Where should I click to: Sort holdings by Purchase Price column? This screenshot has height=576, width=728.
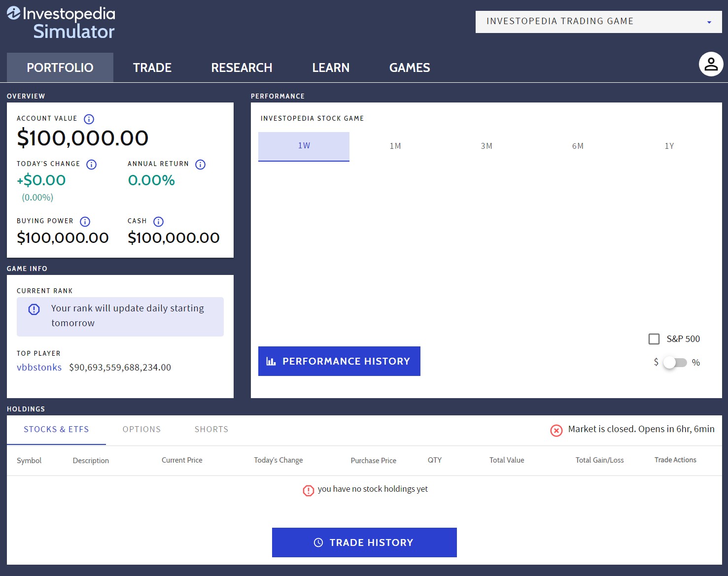point(374,461)
